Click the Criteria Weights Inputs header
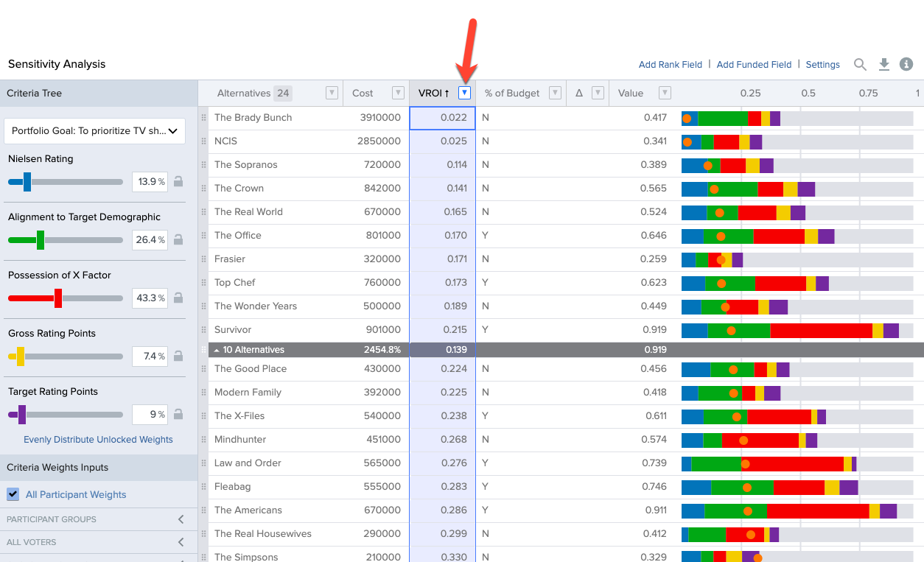Image resolution: width=924 pixels, height=562 pixels. coord(99,468)
